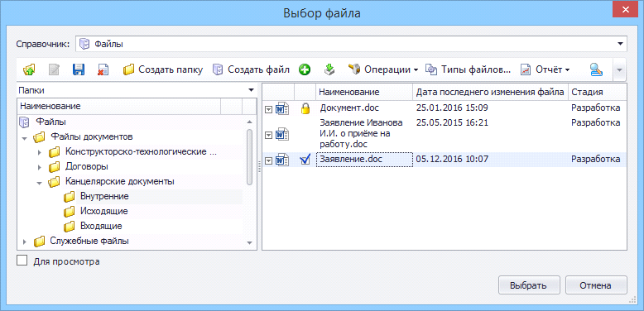Select the Документ.doc file name
Viewport: 644px width, 311px height.
pyautogui.click(x=349, y=108)
